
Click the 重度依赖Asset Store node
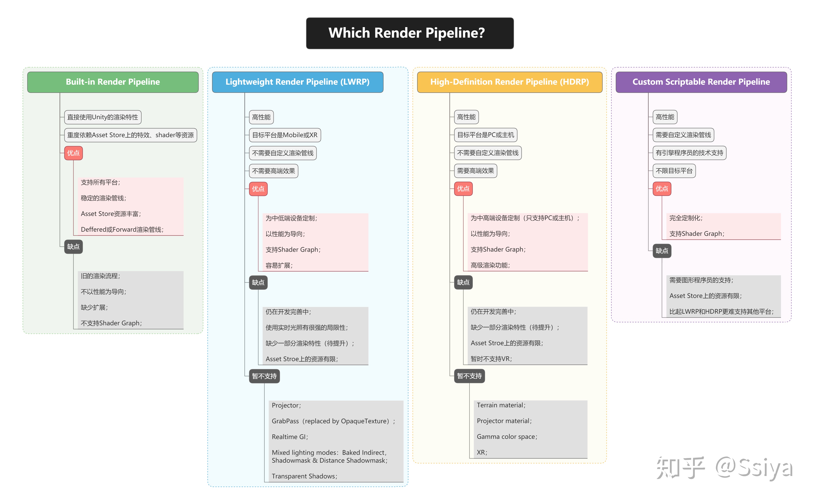130,135
